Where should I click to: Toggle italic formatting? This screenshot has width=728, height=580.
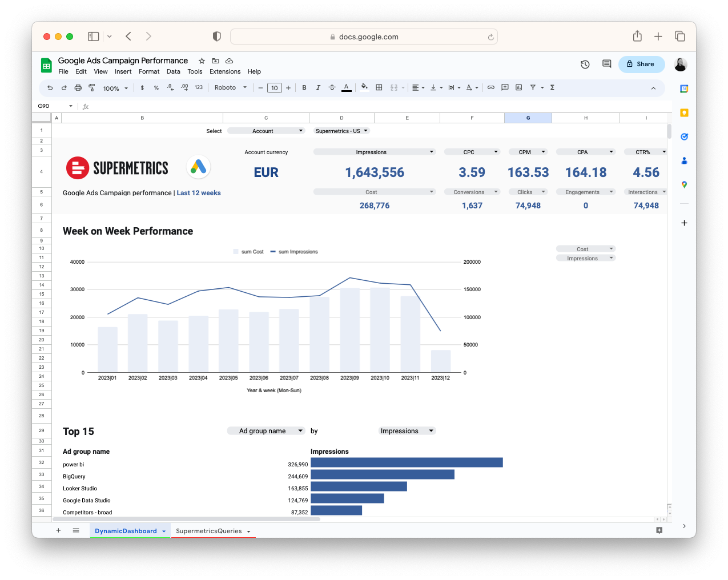pos(318,88)
